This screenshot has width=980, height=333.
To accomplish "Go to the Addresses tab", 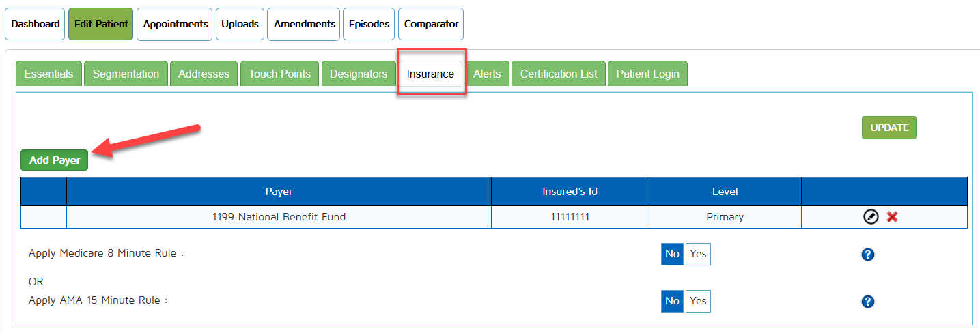I will 204,74.
